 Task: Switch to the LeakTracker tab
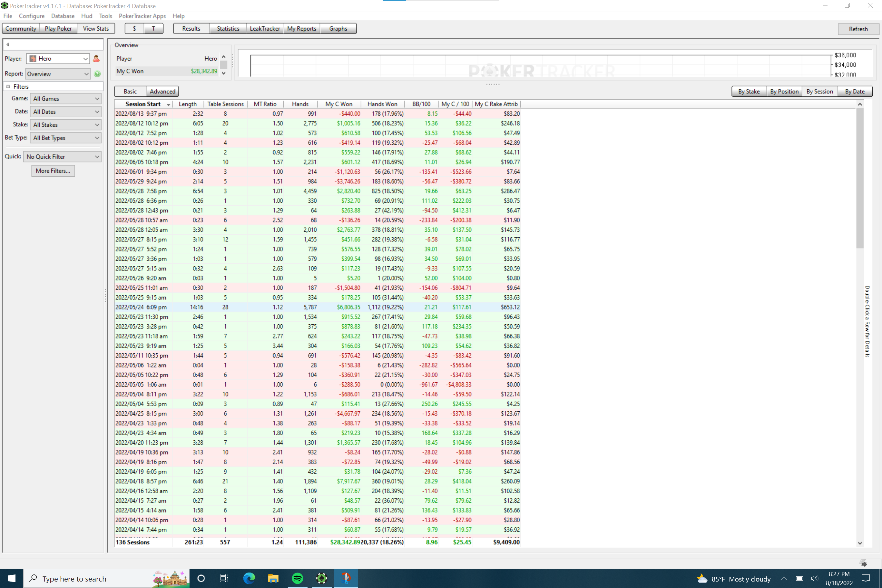tap(265, 28)
